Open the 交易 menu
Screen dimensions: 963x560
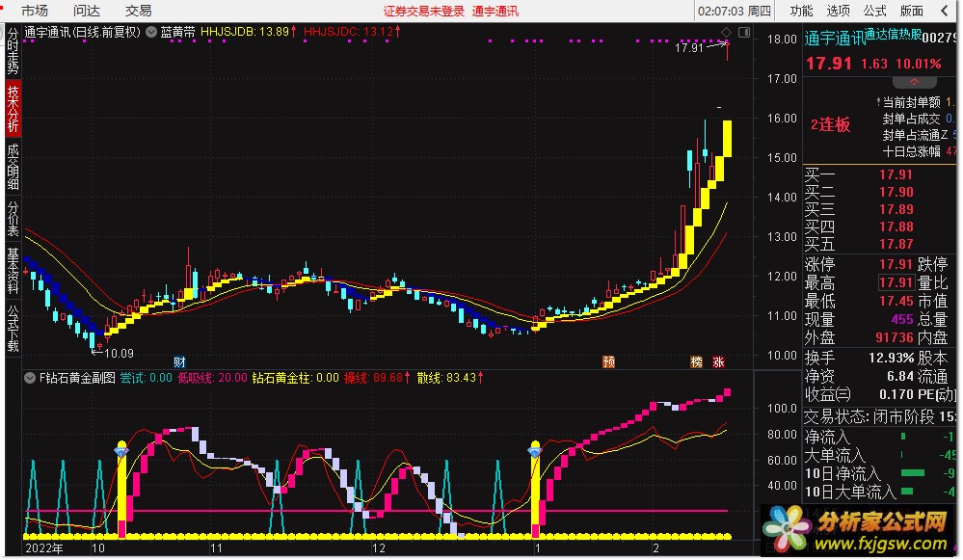[138, 11]
